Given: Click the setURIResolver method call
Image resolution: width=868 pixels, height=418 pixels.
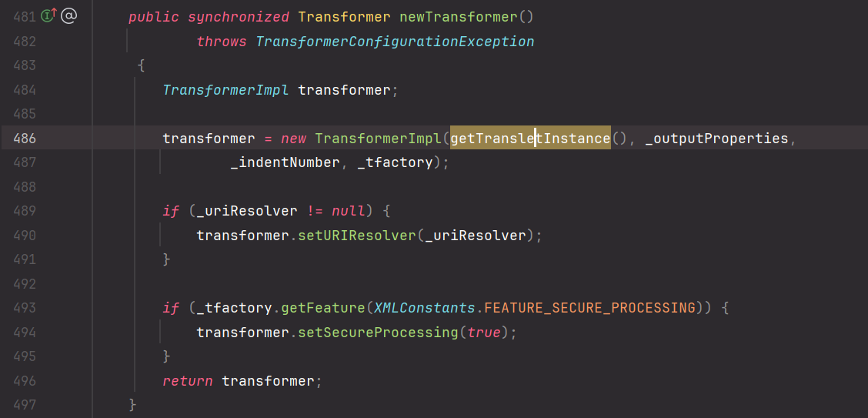Looking at the screenshot, I should point(357,236).
